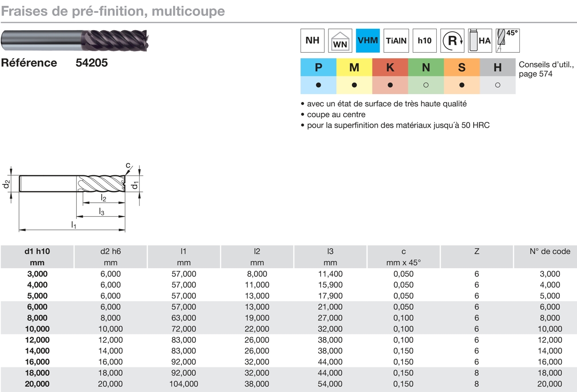
Task: Select the R right-hand rotation icon
Action: click(x=452, y=40)
